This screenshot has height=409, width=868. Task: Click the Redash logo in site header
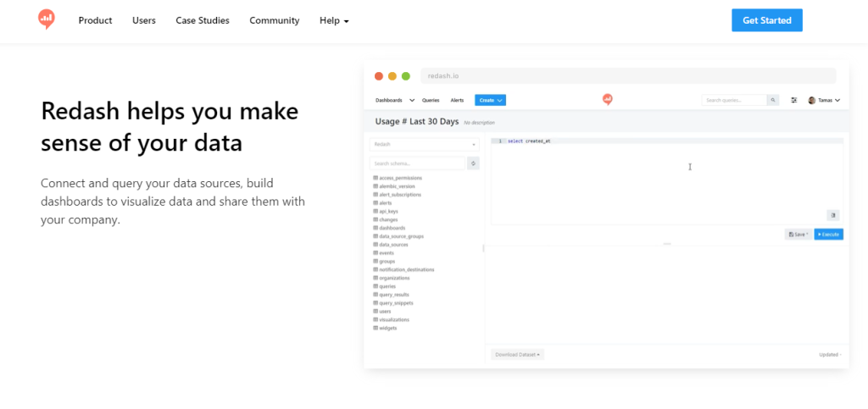[x=47, y=19]
